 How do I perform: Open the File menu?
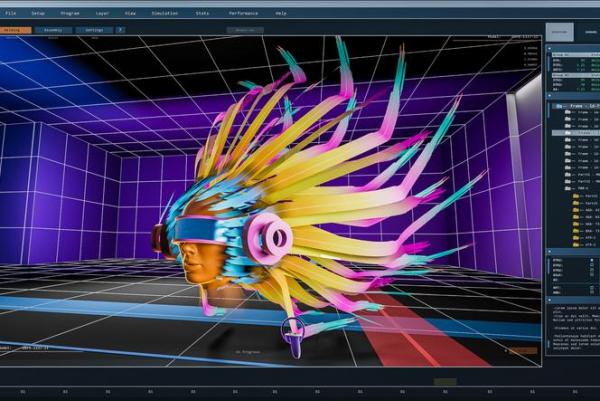pos(10,13)
